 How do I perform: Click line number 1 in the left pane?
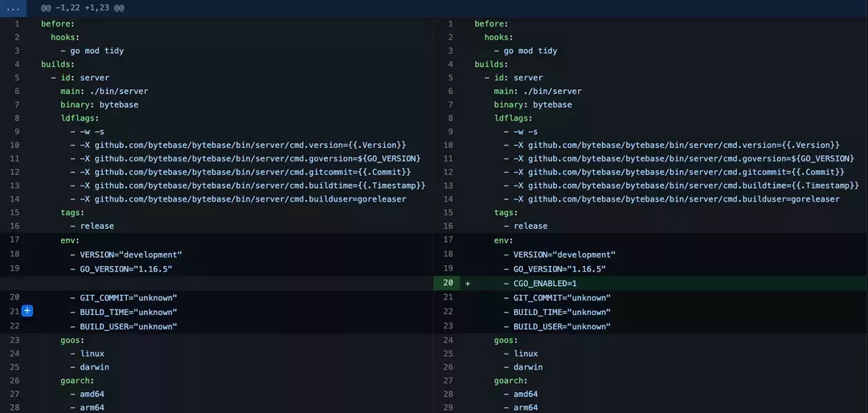point(16,24)
